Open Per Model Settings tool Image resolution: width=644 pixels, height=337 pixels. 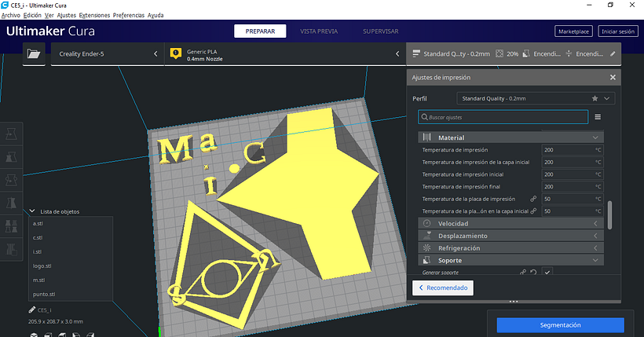click(11, 226)
